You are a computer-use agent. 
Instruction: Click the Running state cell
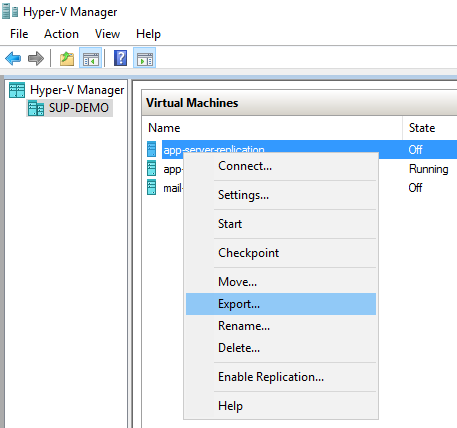[429, 169]
